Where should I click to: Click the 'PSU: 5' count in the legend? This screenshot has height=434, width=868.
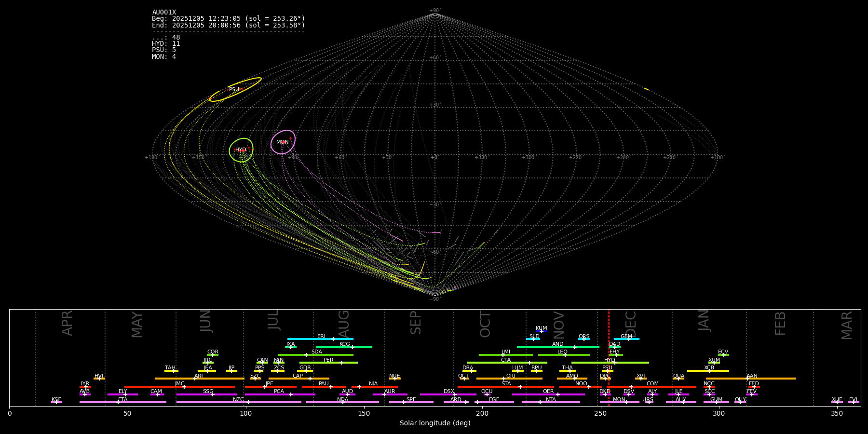164,50
